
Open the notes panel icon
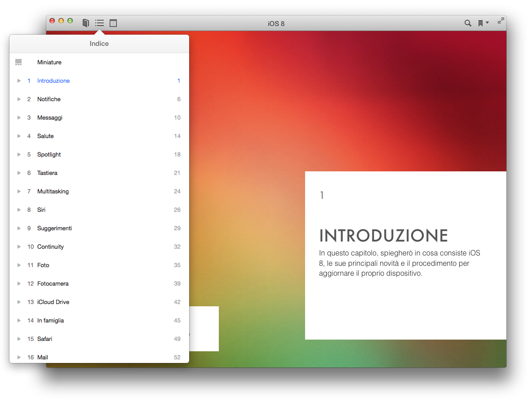[x=113, y=23]
